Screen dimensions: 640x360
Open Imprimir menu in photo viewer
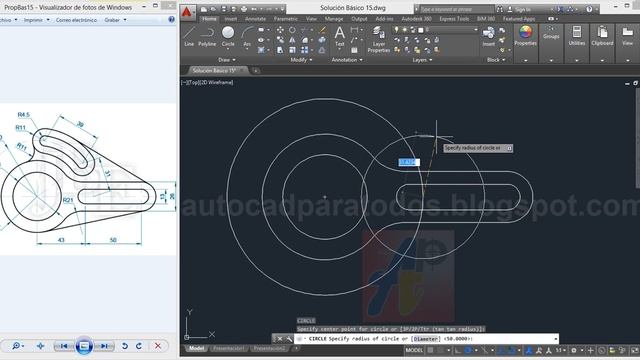coord(36,20)
